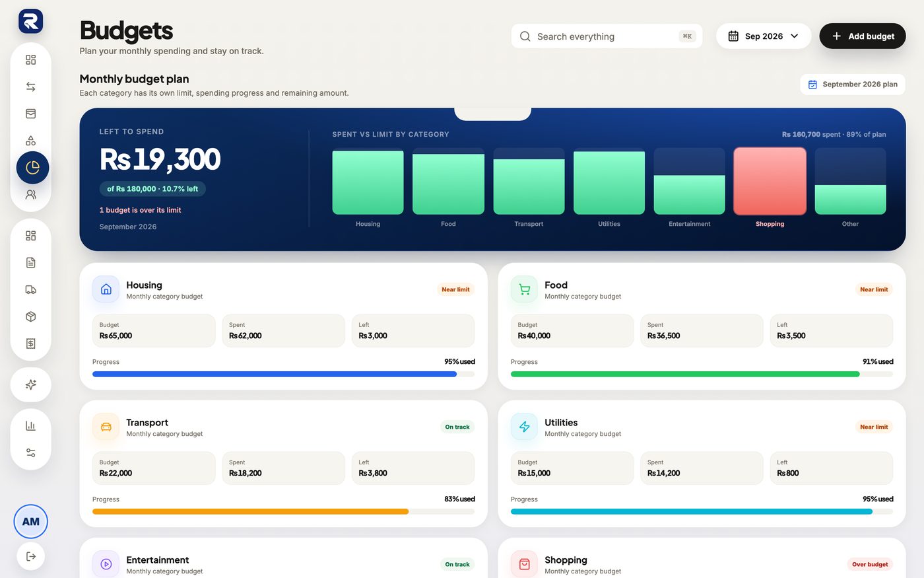
Task: Click the On track badge on Transport
Action: (x=457, y=427)
